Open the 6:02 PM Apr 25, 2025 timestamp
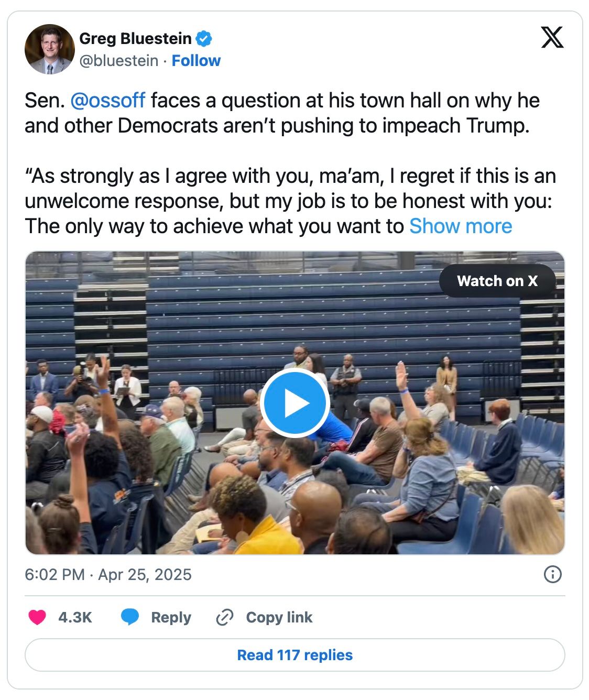This screenshot has height=700, width=589. 108,574
